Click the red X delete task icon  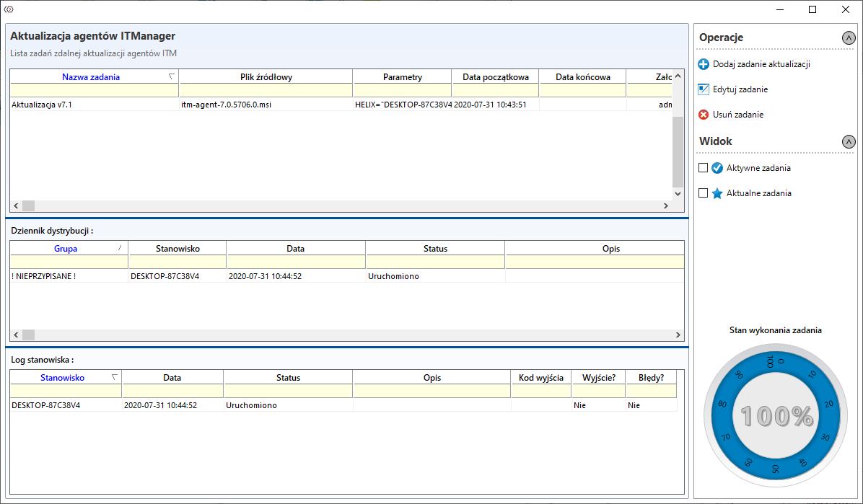pos(704,115)
